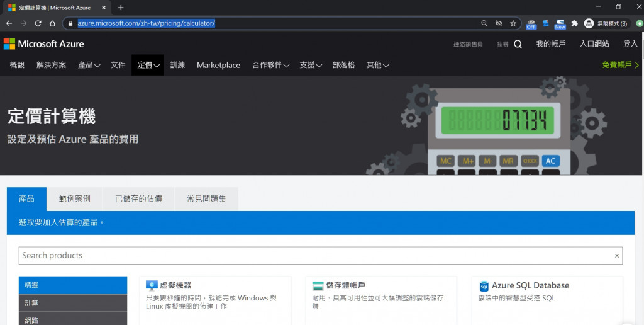Click the browser forward arrow

(x=23, y=23)
